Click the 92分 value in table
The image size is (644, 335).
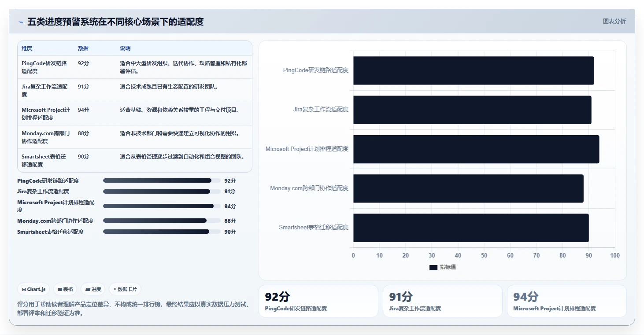pos(84,63)
